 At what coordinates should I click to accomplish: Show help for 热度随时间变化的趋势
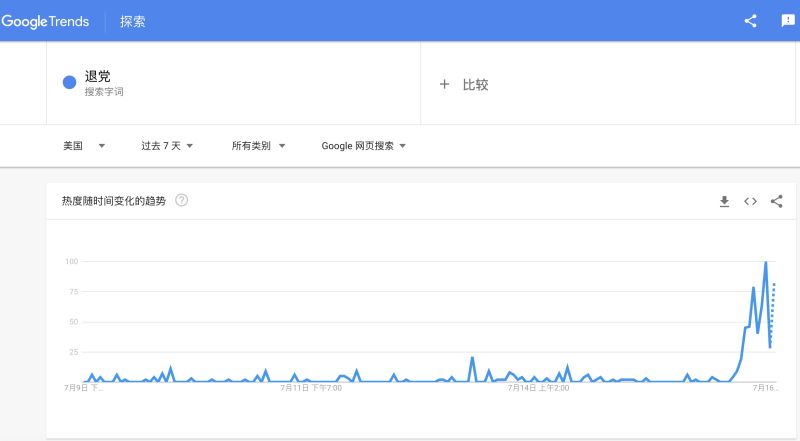182,200
